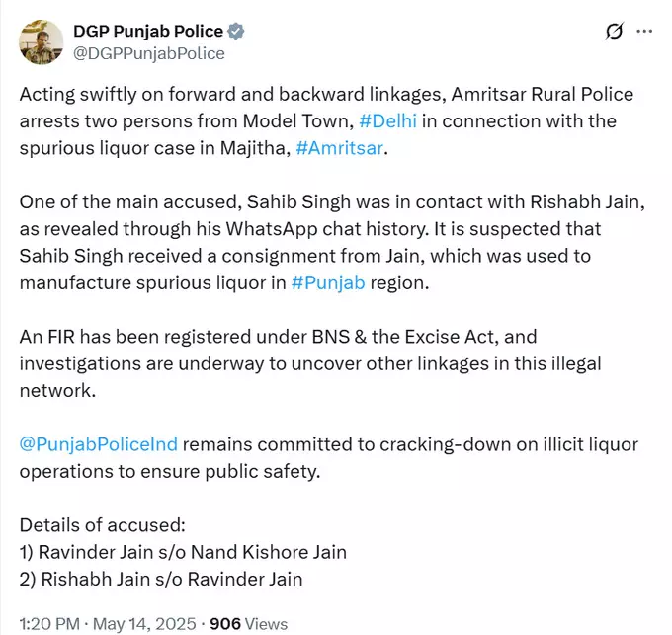
Task: Visit the @PunjabPoliceInd mention
Action: pyautogui.click(x=99, y=444)
